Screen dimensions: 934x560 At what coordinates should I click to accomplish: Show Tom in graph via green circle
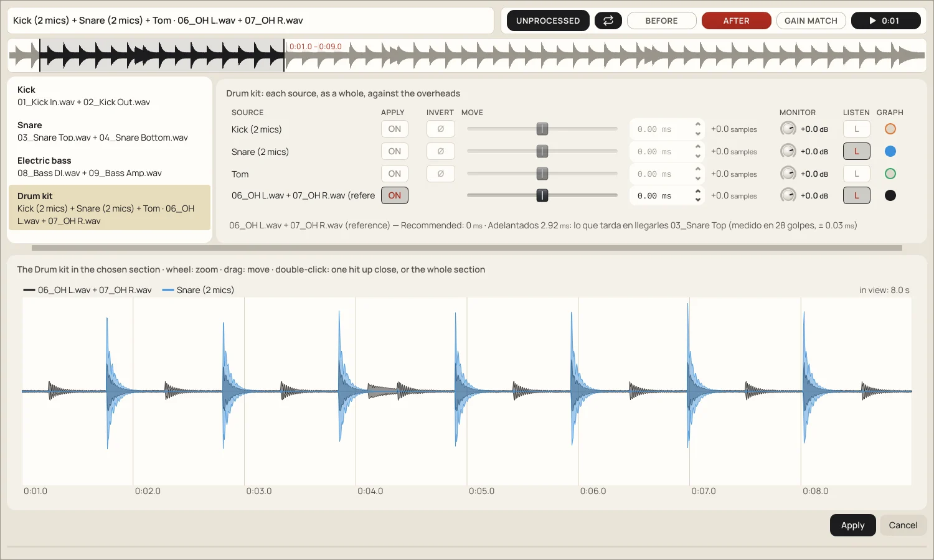point(890,174)
